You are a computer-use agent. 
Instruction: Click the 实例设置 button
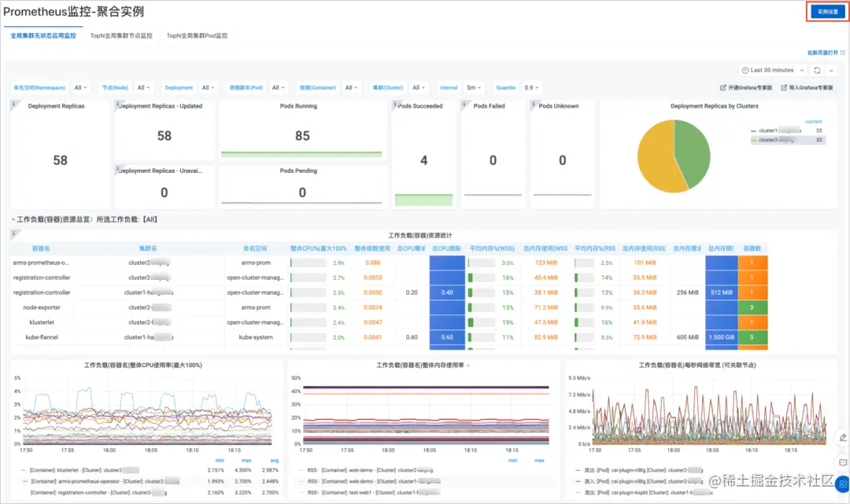827,12
